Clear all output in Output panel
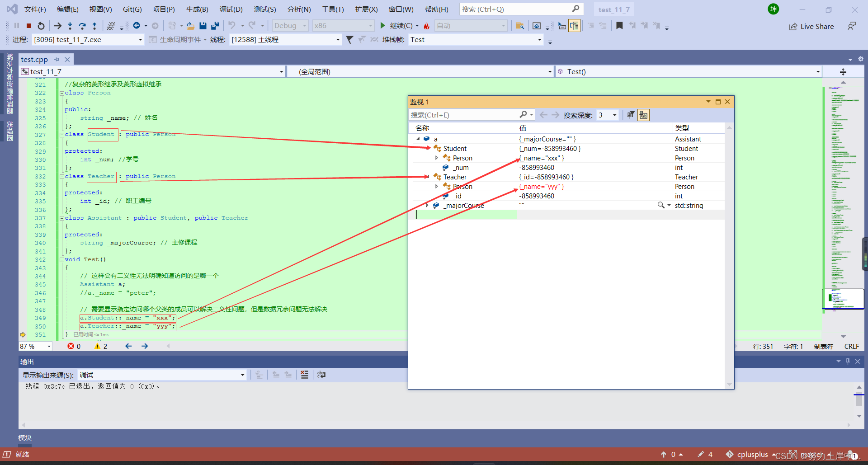This screenshot has width=868, height=465. tap(305, 375)
